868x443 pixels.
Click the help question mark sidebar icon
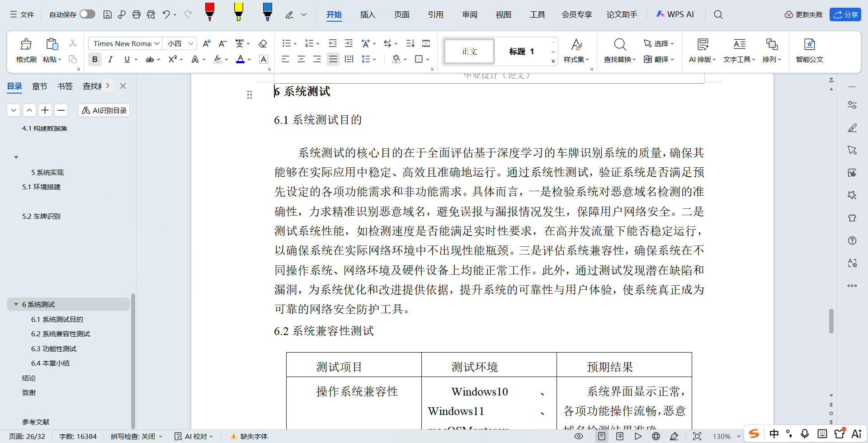click(x=852, y=240)
